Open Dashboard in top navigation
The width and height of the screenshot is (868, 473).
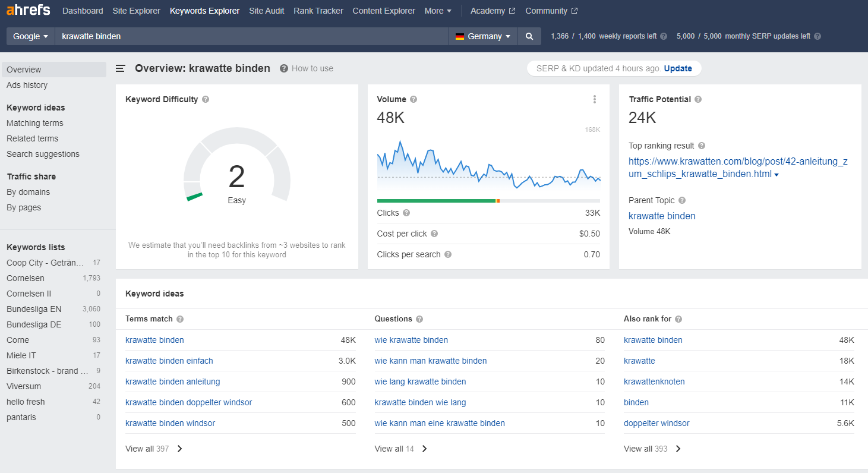click(83, 11)
